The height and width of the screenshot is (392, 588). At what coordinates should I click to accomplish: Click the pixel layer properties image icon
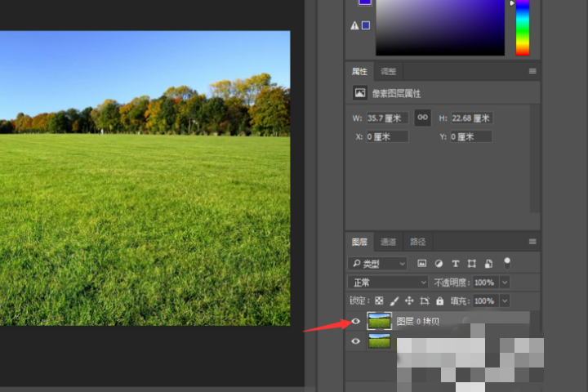360,92
